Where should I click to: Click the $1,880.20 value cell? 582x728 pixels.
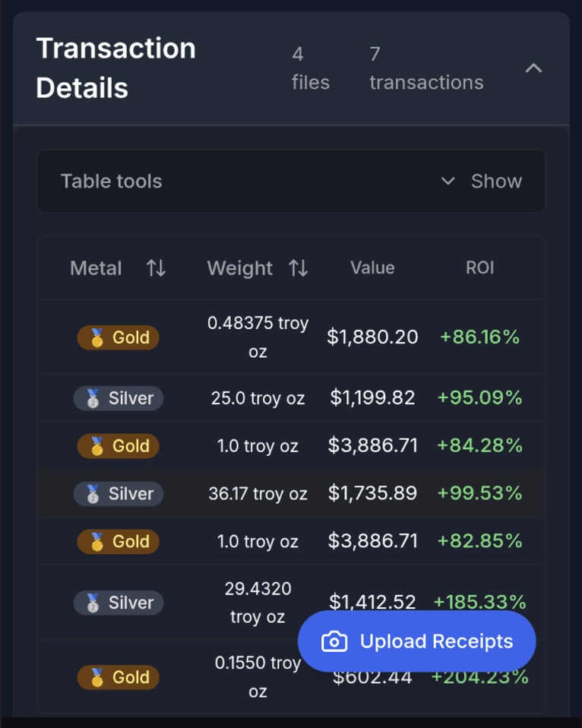coord(372,337)
